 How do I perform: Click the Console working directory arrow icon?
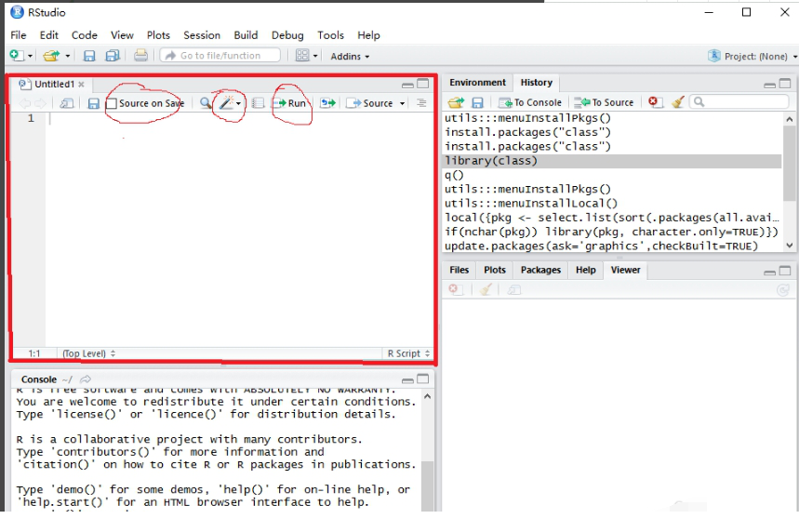86,379
